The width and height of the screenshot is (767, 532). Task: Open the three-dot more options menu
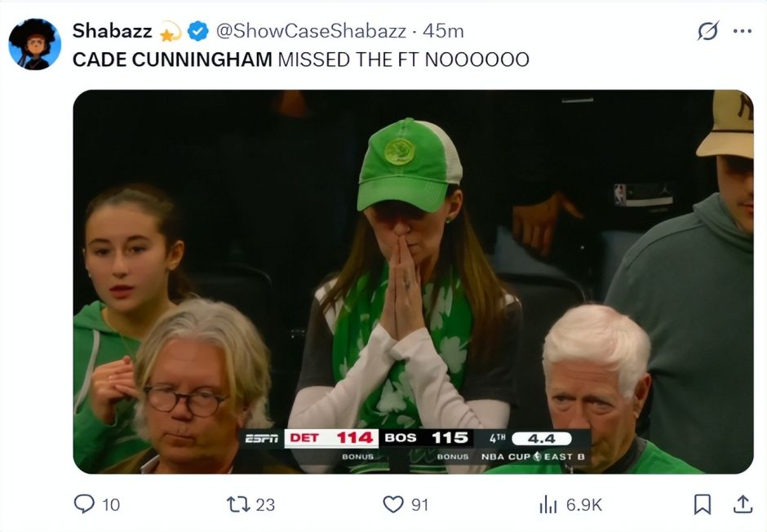click(x=742, y=31)
